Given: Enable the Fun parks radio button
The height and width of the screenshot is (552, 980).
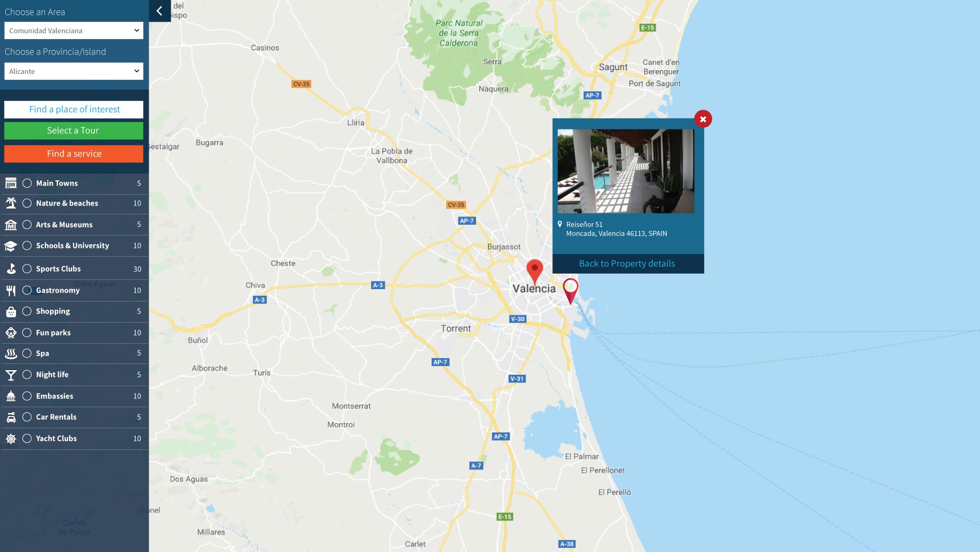Looking at the screenshot, I should (27, 332).
